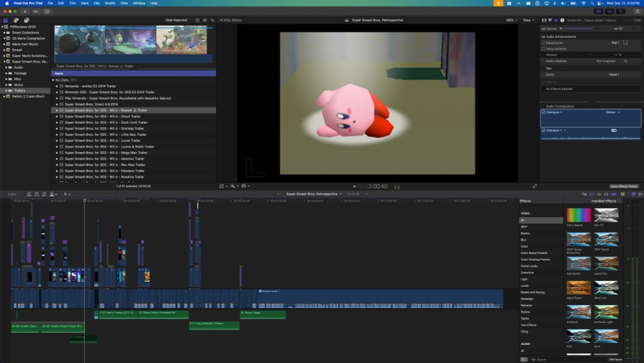Collapse the No Data group
This screenshot has height=363, width=644.
(x=53, y=80)
